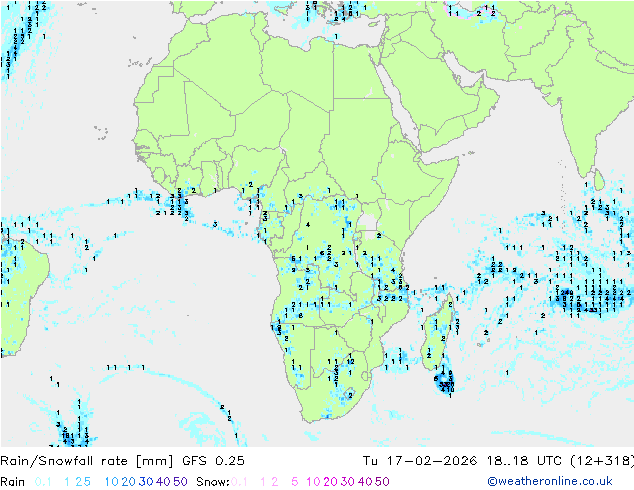
Task: Select the Rain legend value 40
Action: (x=163, y=482)
